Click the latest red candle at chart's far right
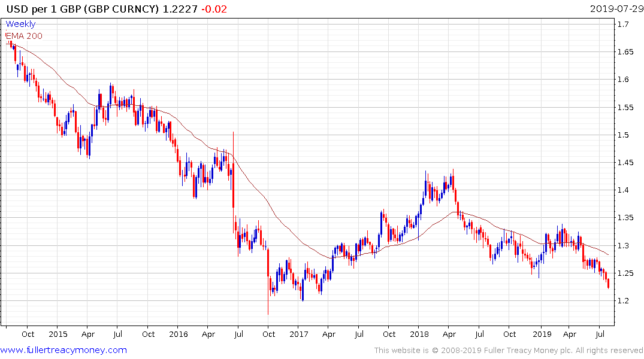Screen dimensions: 644x359 point(608,283)
